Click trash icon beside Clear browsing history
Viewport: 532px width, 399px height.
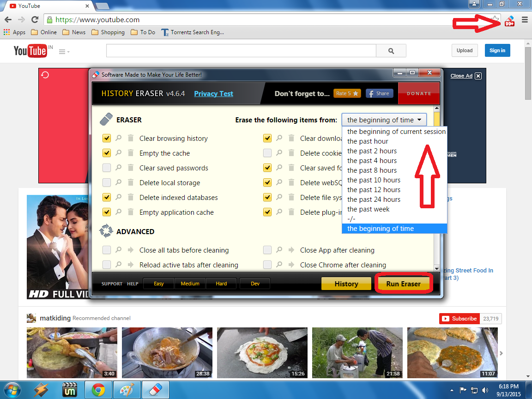tap(131, 138)
